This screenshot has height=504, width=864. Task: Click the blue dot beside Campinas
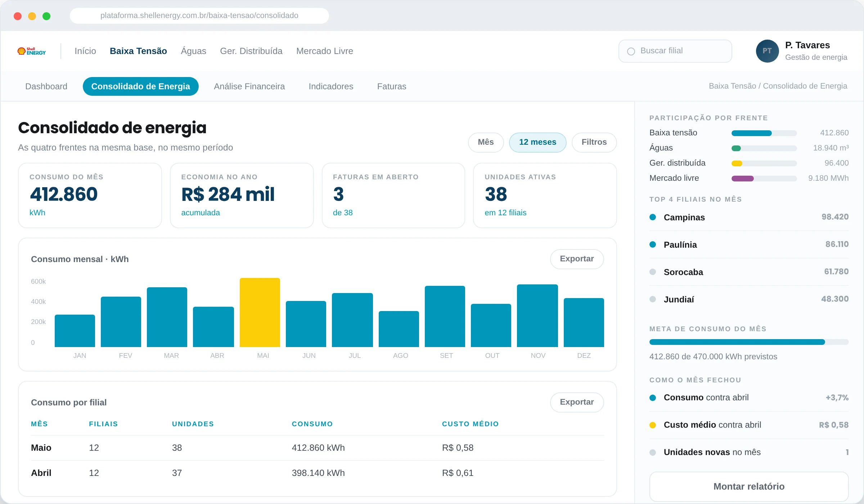click(652, 217)
